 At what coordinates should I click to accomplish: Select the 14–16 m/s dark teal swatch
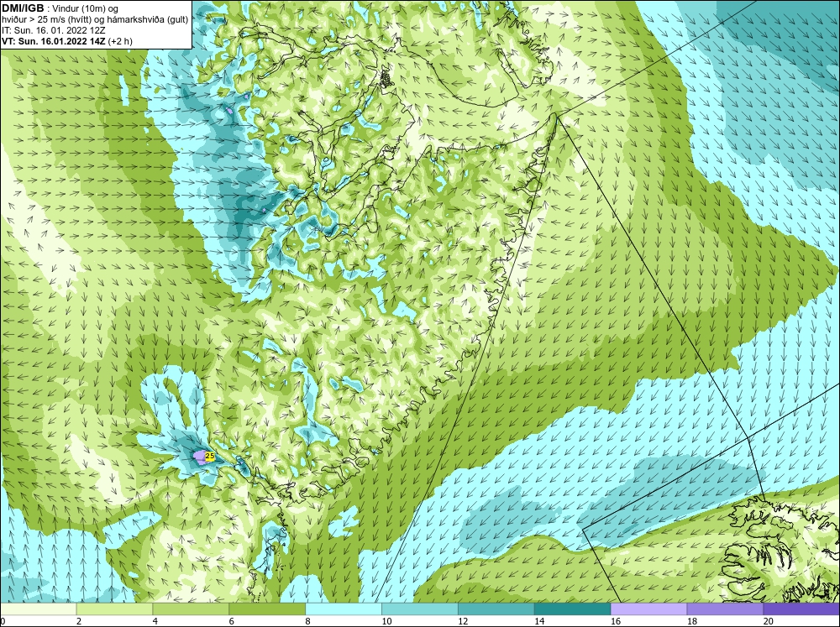tap(573, 609)
